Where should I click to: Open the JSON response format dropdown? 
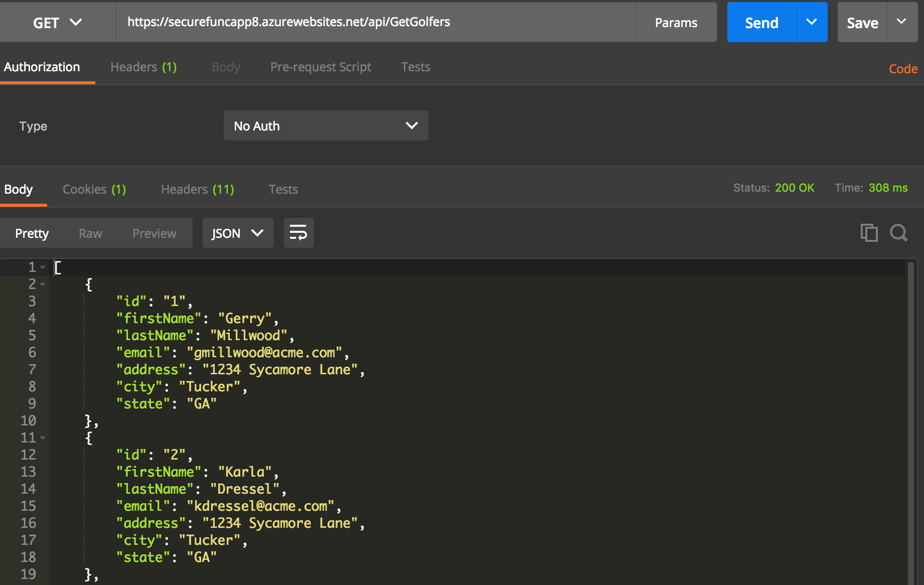[x=238, y=233]
